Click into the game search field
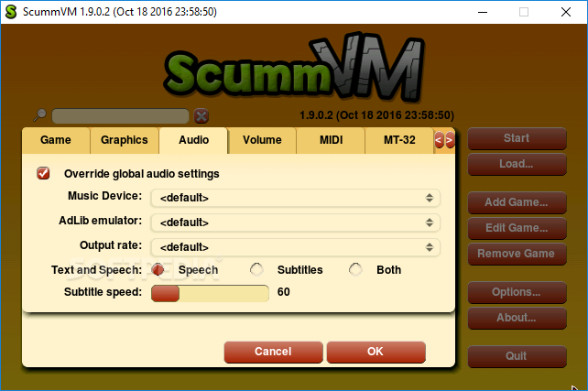The height and width of the screenshot is (391, 588). click(x=120, y=116)
